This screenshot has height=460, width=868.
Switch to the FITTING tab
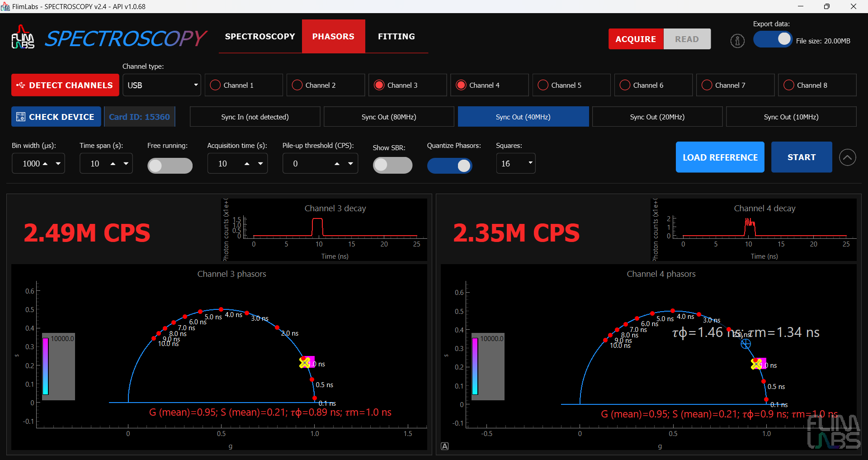click(396, 36)
